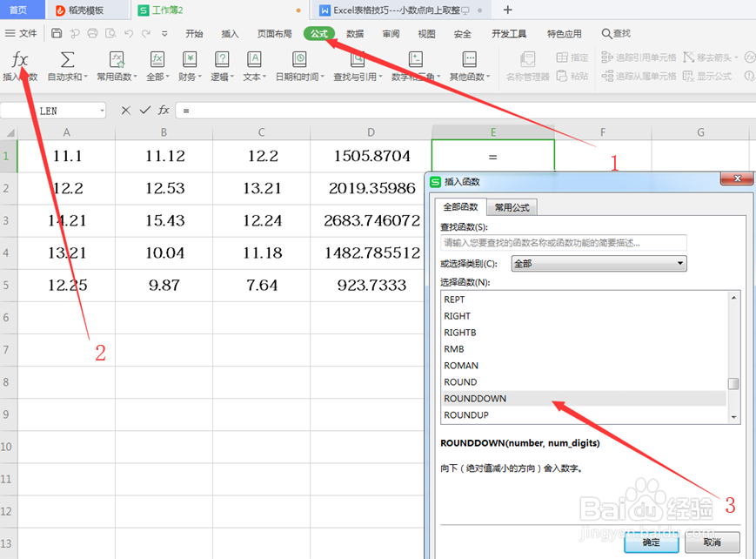756x559 pixels.
Task: Click the 确定 OK button
Action: click(652, 542)
